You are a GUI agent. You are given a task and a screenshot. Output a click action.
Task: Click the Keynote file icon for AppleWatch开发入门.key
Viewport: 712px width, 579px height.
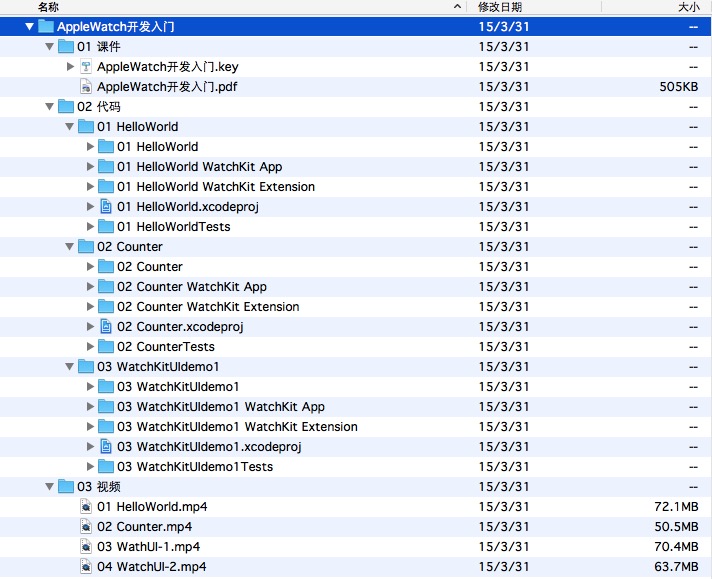86,67
